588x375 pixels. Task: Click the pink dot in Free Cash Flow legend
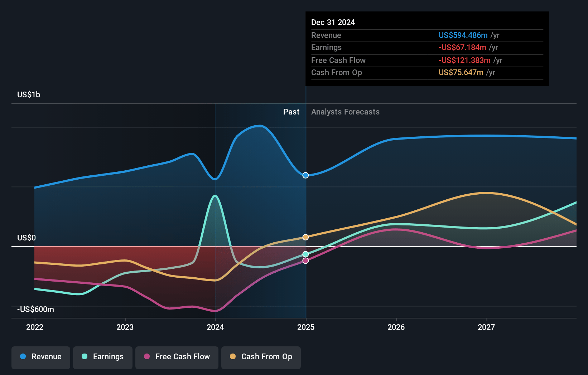tap(147, 356)
